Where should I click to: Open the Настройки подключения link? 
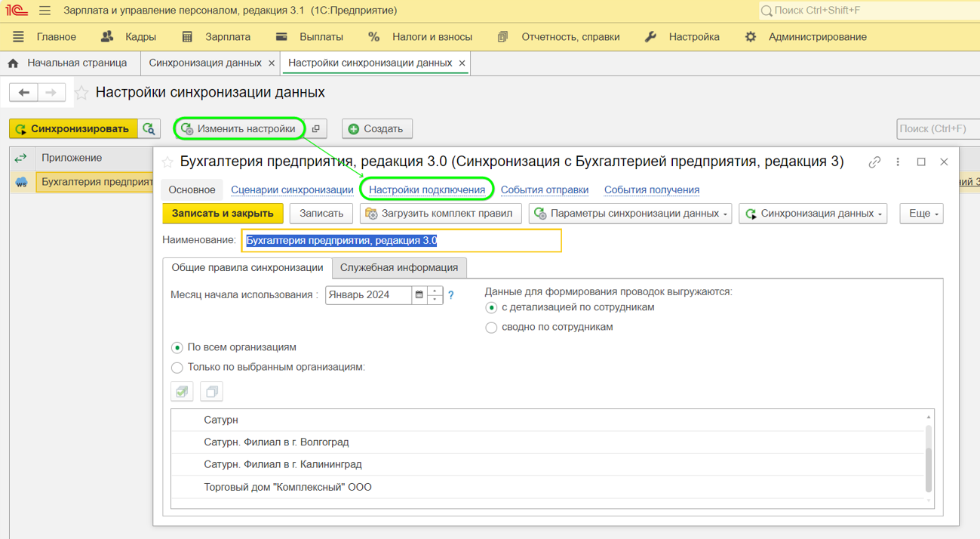pos(427,190)
